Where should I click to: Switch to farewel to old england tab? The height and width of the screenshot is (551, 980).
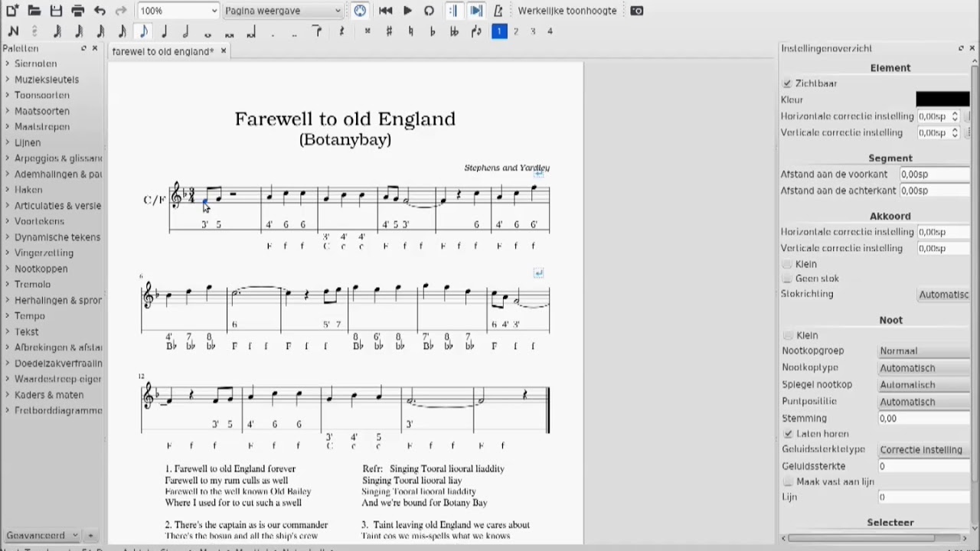coord(162,51)
